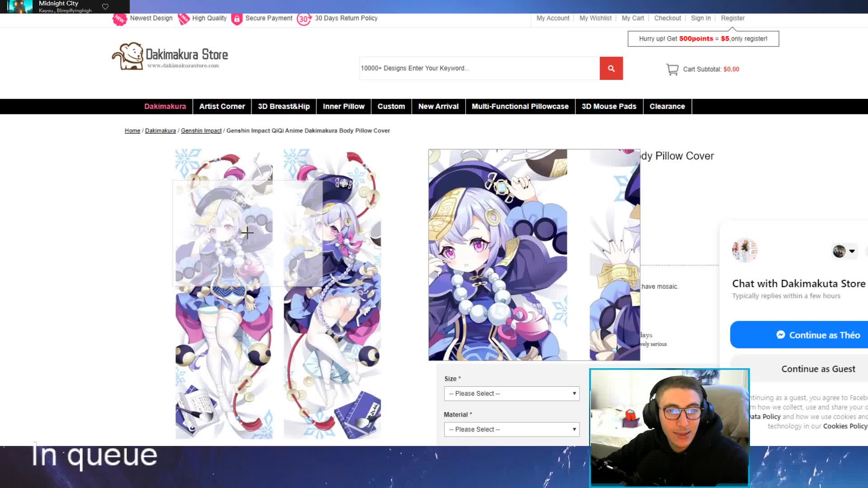Click the keyword search input field
Viewport: 868px width, 488px height.
tap(479, 68)
